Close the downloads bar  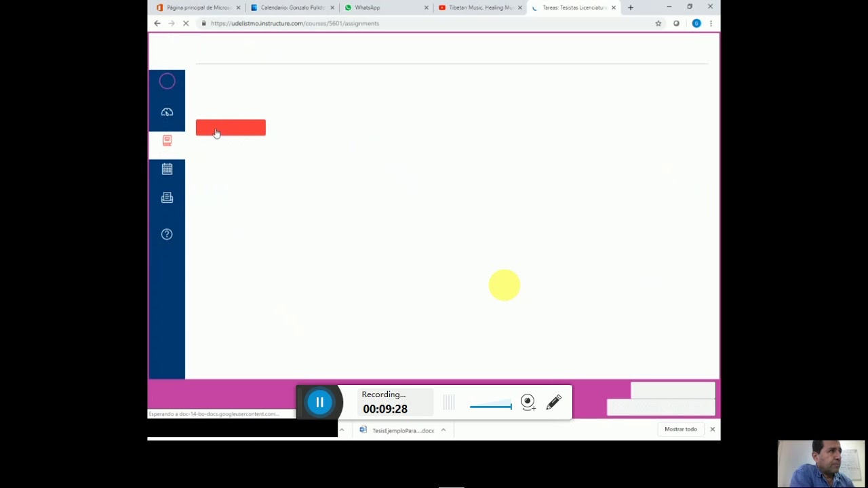(x=712, y=429)
